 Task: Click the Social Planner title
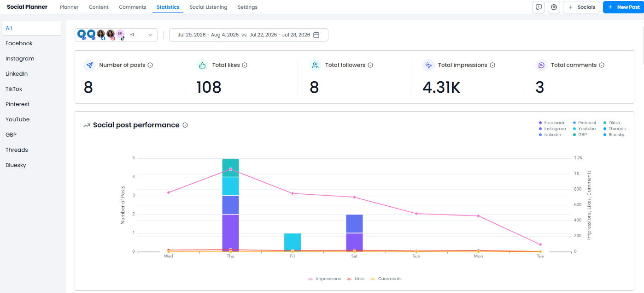pyautogui.click(x=27, y=7)
